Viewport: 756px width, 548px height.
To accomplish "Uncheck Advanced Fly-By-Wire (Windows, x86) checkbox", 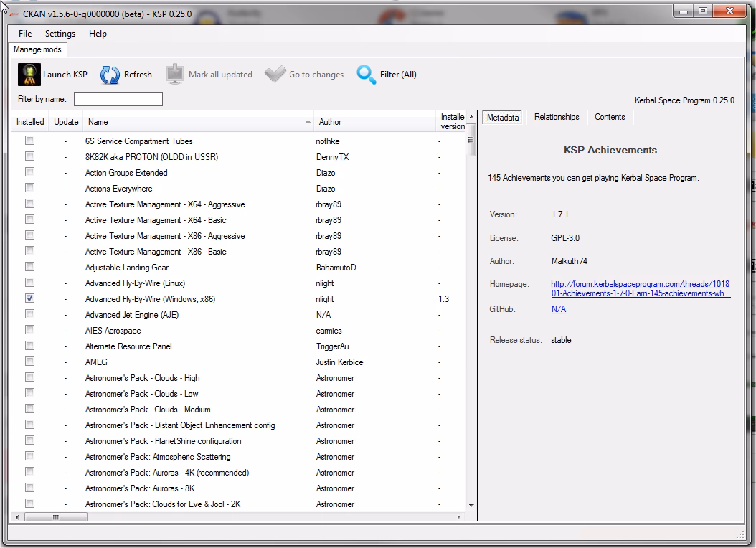I will (x=30, y=298).
